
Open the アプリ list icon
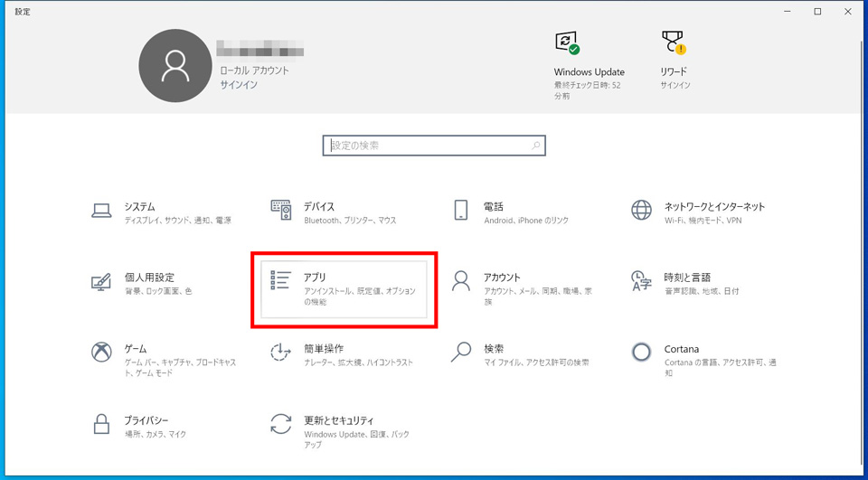coord(280,280)
